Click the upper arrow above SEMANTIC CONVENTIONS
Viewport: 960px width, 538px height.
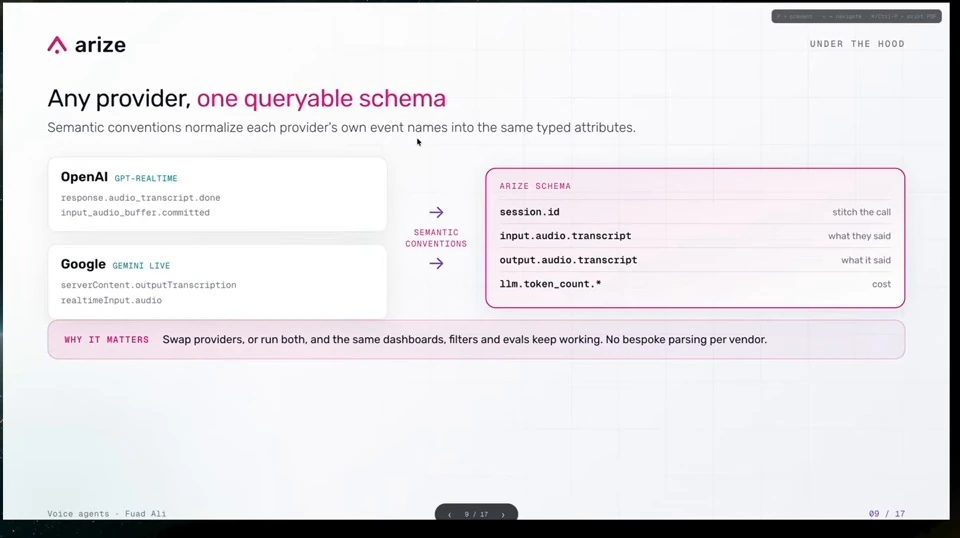[436, 212]
